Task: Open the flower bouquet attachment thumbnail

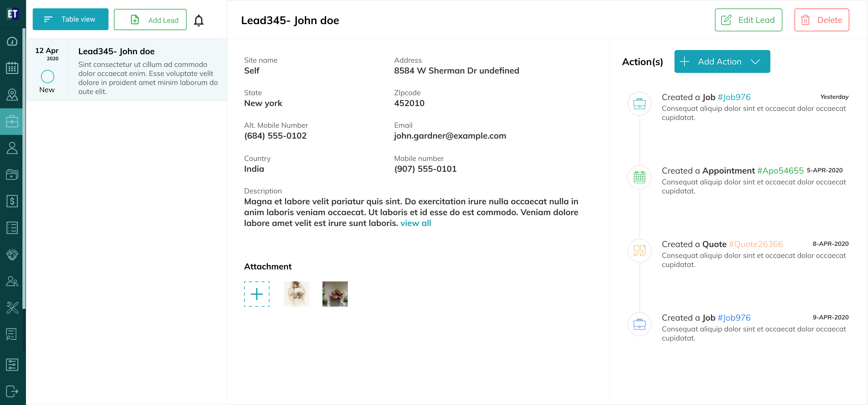Action: click(x=335, y=294)
